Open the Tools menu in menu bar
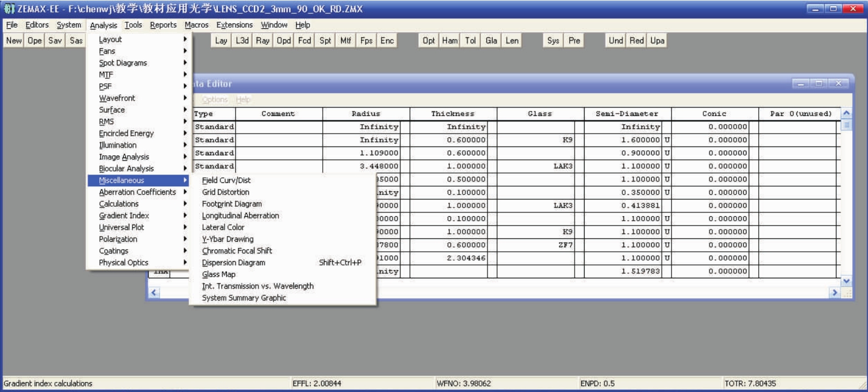868x392 pixels. pos(134,25)
